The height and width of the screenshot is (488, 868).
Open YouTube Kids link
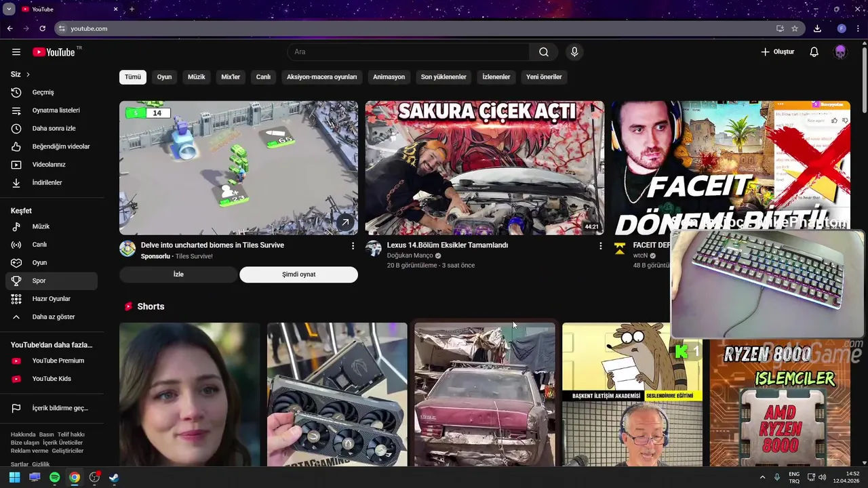(52, 379)
